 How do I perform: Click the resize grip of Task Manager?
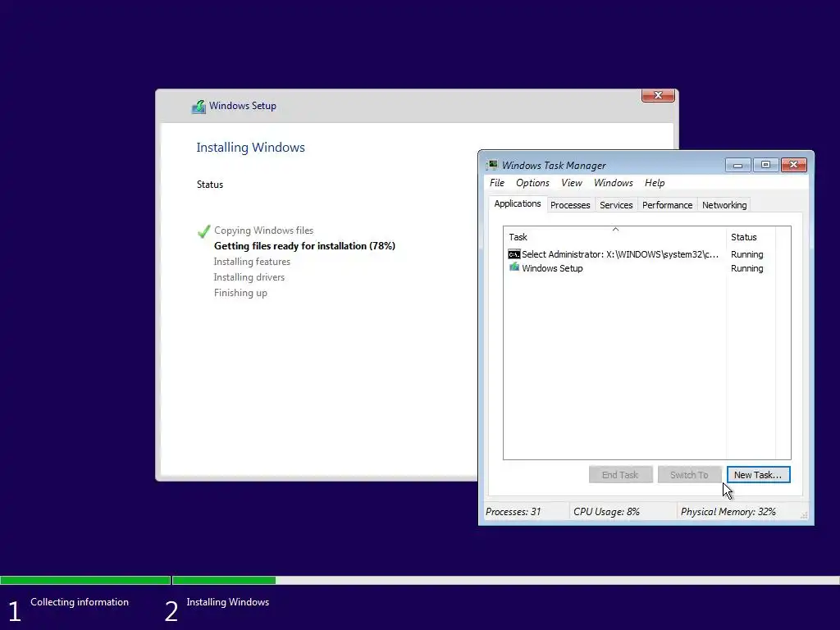804,515
